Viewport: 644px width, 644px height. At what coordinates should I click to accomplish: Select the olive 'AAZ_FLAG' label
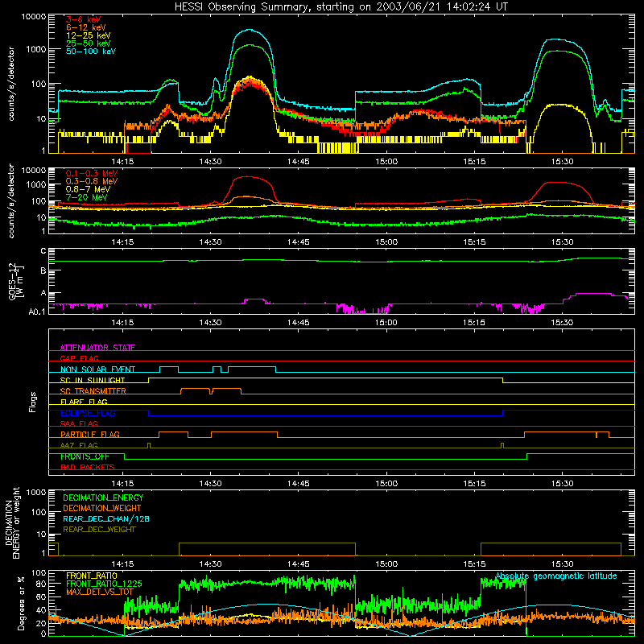(x=79, y=445)
